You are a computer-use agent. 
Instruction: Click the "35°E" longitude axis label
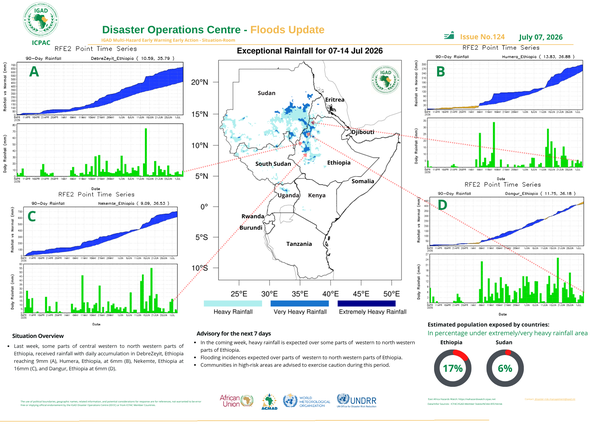300,294
